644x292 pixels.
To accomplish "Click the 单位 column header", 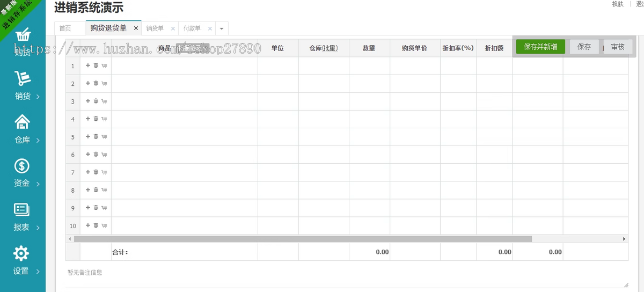I will pos(278,48).
